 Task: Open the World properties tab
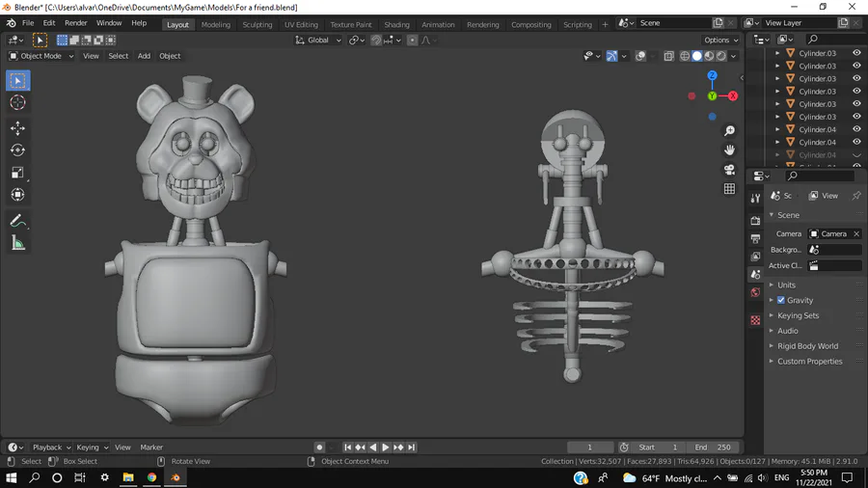coord(755,292)
